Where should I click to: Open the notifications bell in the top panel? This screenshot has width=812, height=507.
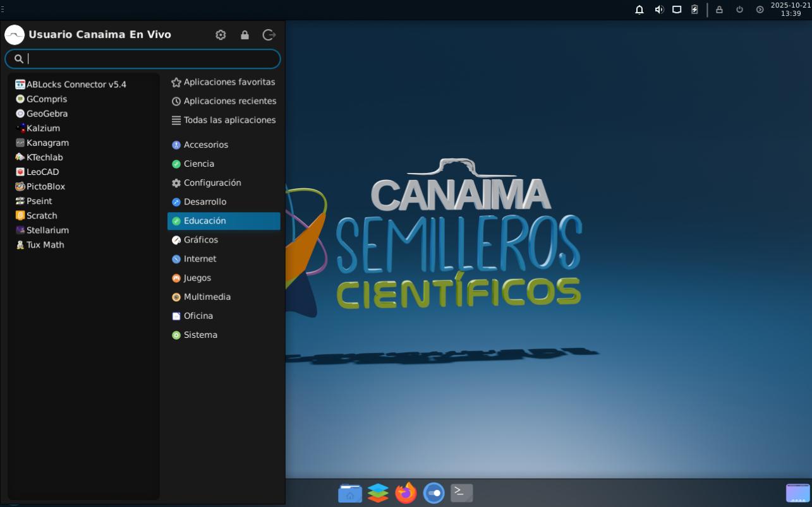point(639,9)
